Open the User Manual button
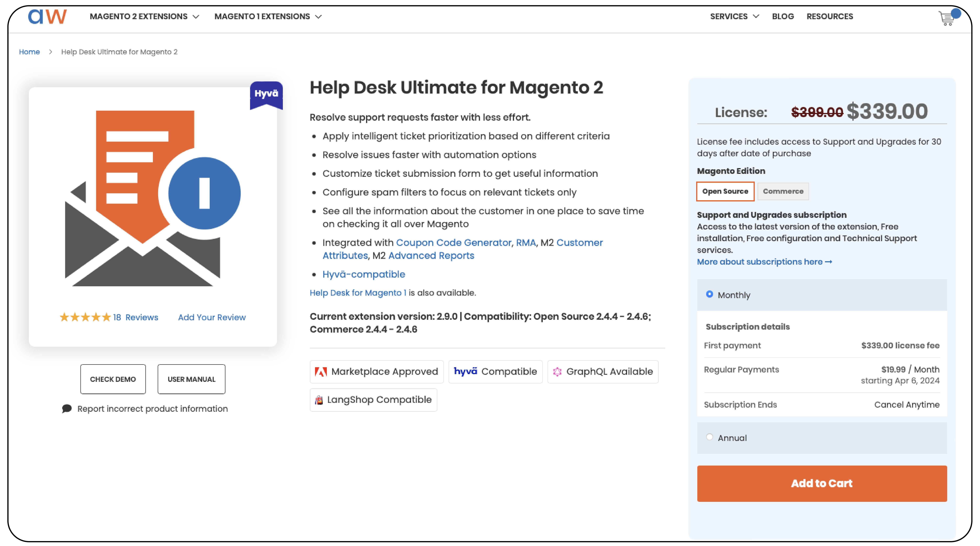Screen dimensions: 980x546 tap(191, 379)
